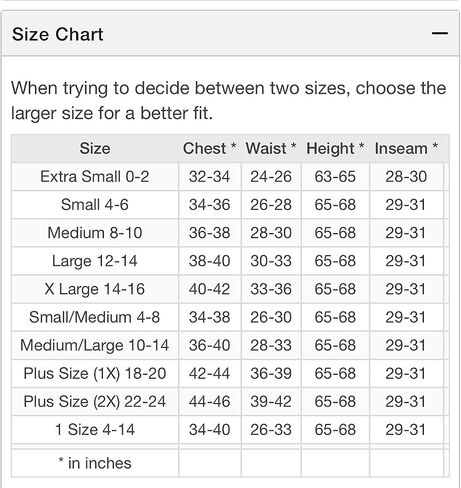Click the Large 12-14 size row

230,261
